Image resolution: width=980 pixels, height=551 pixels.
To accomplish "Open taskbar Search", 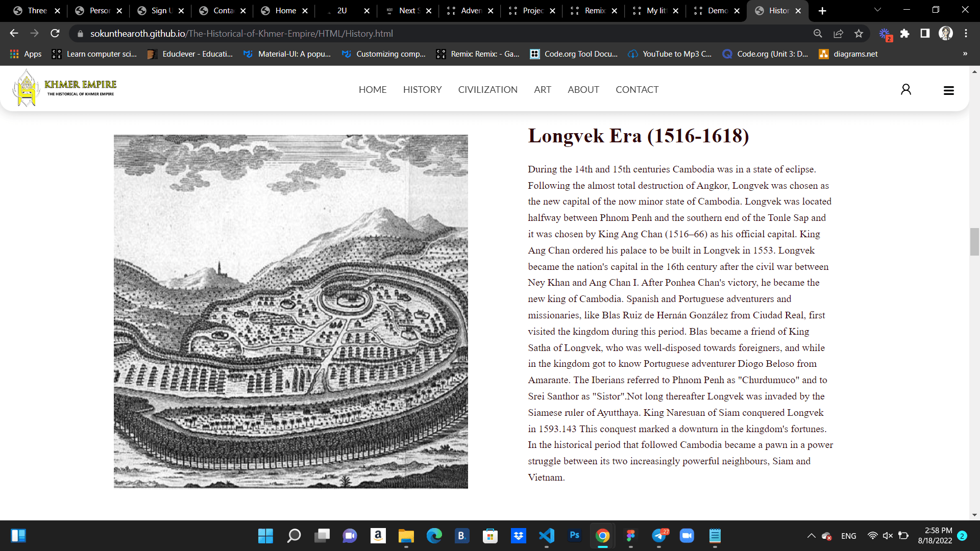I will point(294,536).
